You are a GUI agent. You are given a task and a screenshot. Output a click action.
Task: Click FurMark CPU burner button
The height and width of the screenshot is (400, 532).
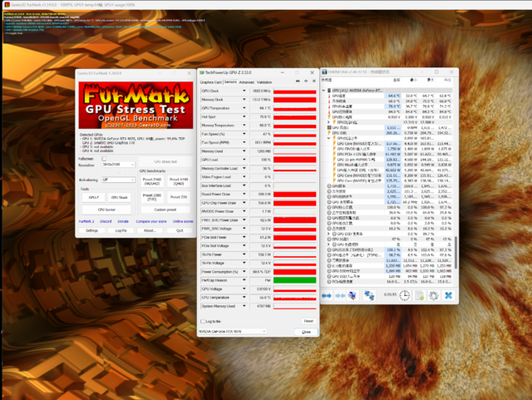tap(106, 210)
